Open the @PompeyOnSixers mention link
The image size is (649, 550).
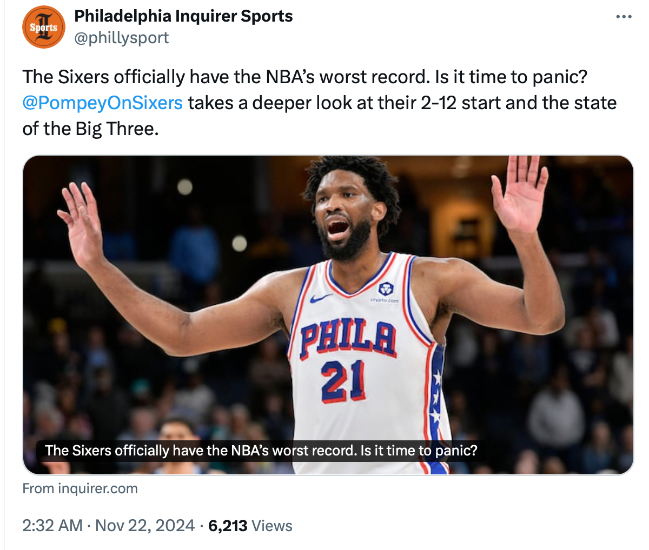click(x=102, y=103)
